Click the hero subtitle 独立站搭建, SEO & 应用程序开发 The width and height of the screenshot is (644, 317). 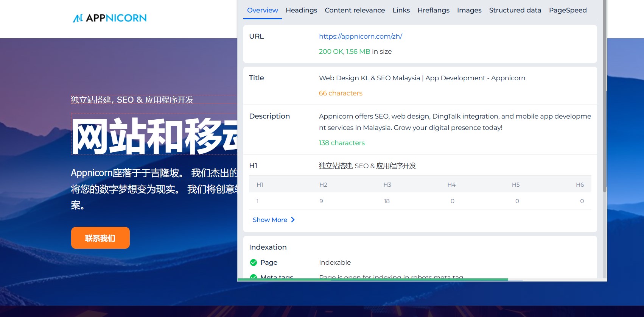click(132, 100)
